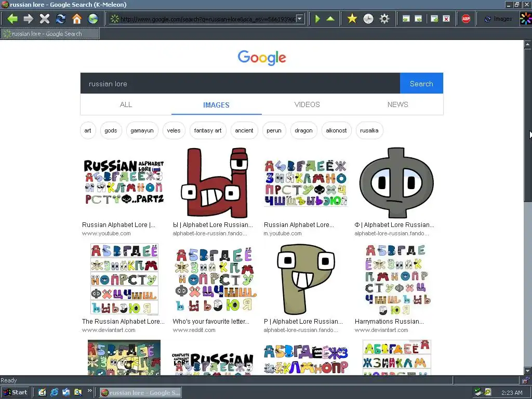Click the URL address field

point(207,19)
